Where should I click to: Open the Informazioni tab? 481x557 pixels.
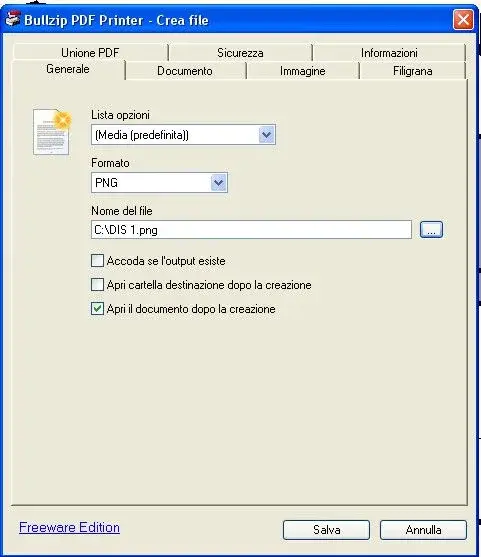point(389,53)
